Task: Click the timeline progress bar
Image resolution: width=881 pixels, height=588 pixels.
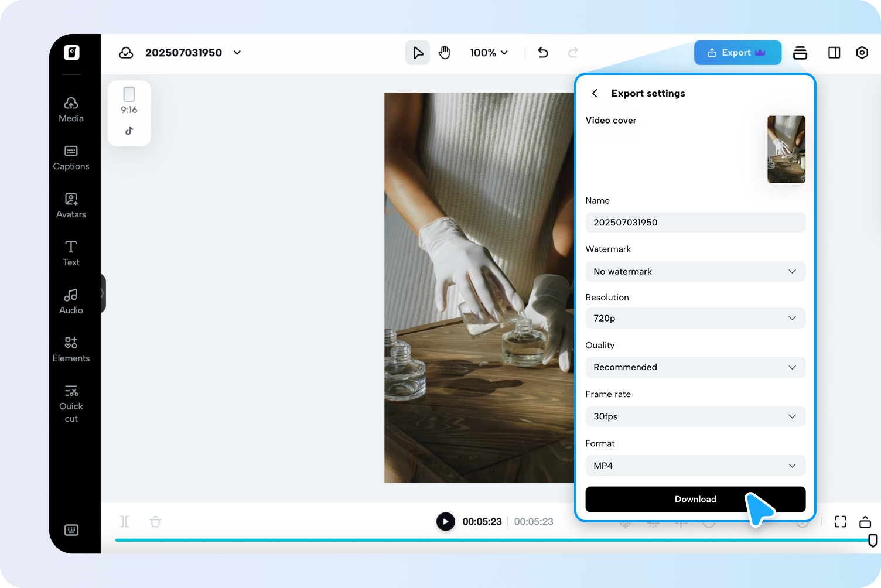Action: (492, 540)
